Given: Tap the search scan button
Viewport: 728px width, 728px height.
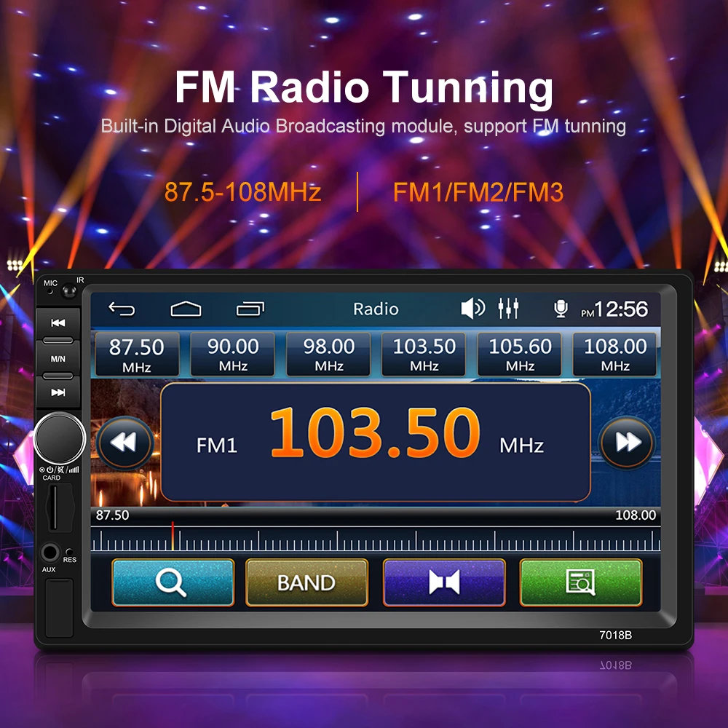Looking at the screenshot, I should [x=173, y=582].
